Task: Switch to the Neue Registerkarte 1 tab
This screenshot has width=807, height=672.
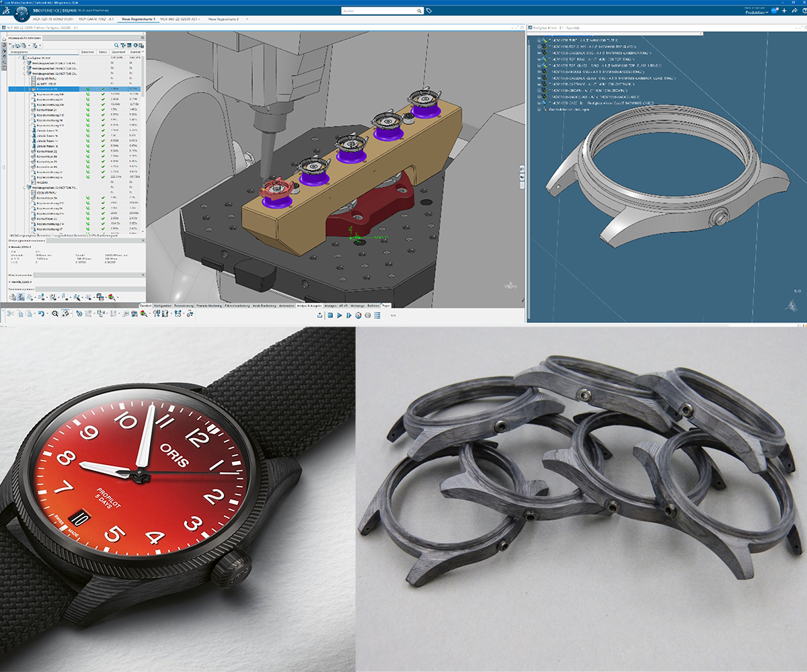Action: [x=138, y=20]
